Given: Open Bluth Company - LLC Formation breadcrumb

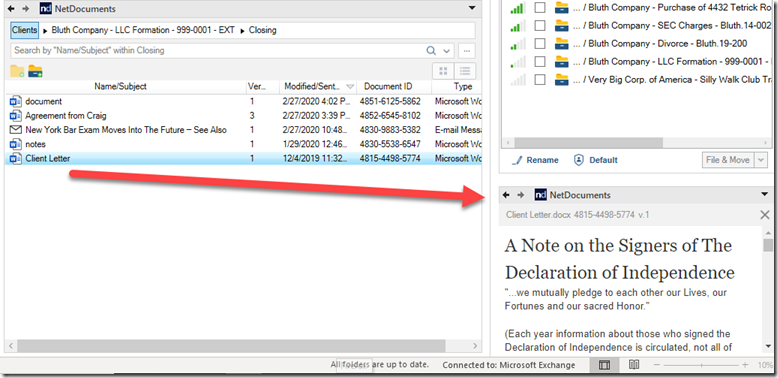Looking at the screenshot, I should click(143, 30).
